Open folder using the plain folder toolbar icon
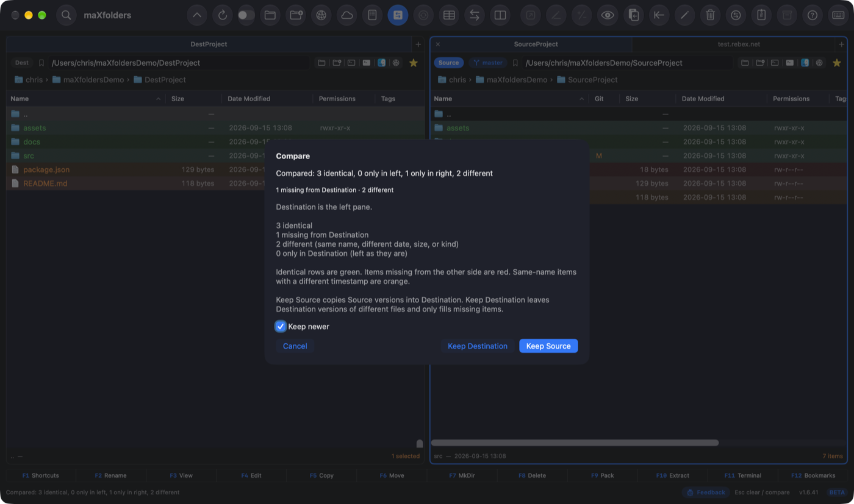 (x=270, y=15)
